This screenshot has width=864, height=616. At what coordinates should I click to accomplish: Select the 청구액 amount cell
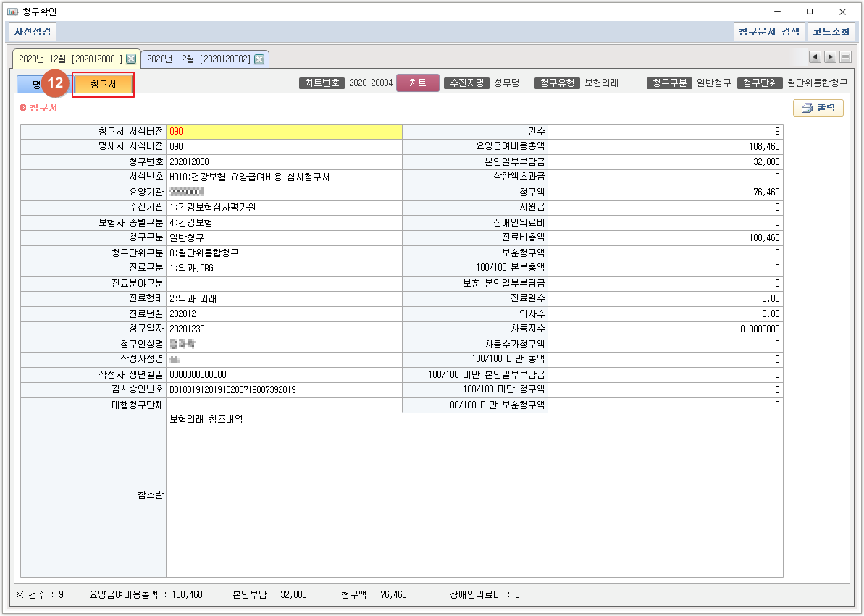(665, 193)
